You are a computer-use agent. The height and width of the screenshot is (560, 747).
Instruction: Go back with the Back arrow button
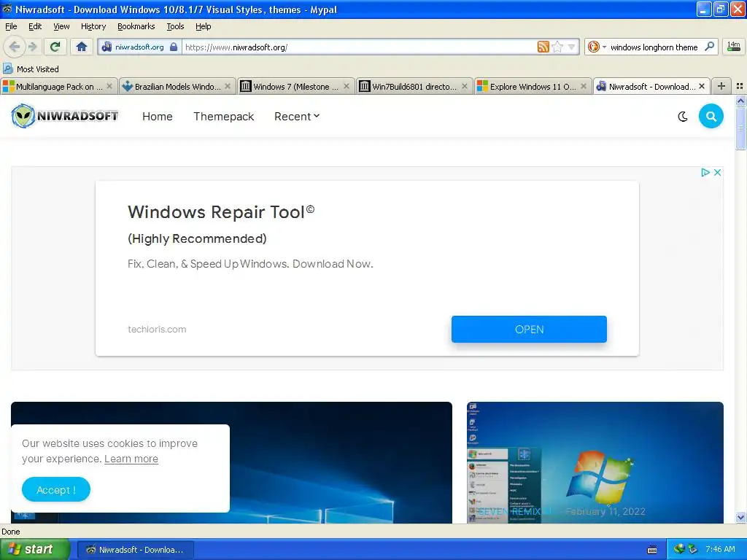click(x=15, y=47)
